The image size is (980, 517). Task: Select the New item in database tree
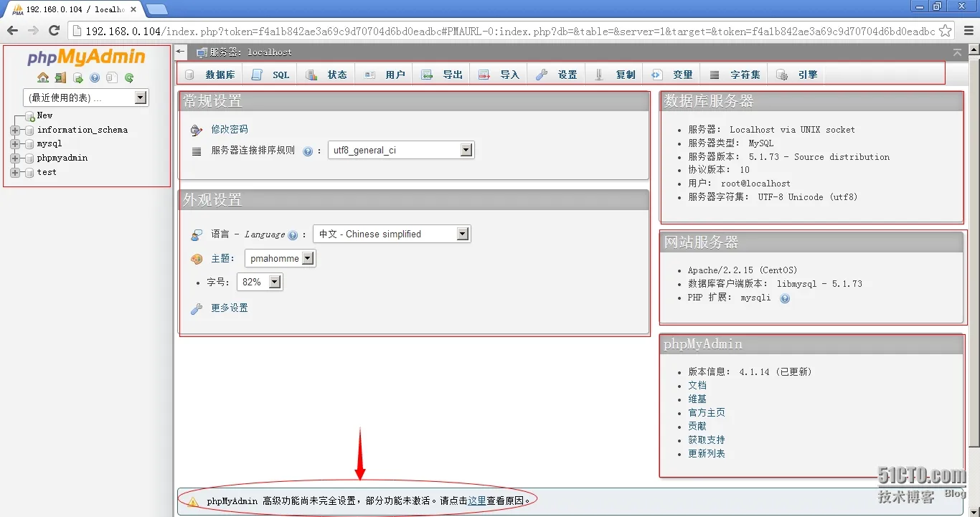tap(44, 115)
